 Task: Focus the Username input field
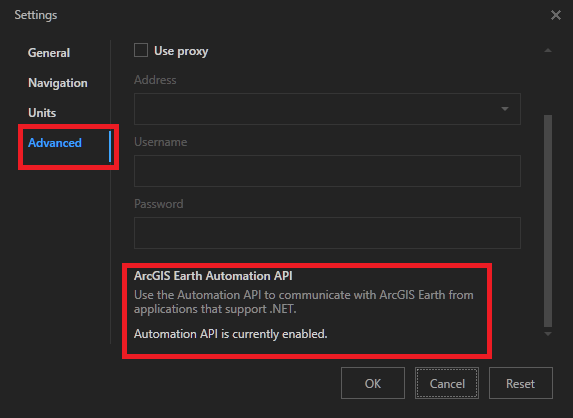pyautogui.click(x=327, y=171)
